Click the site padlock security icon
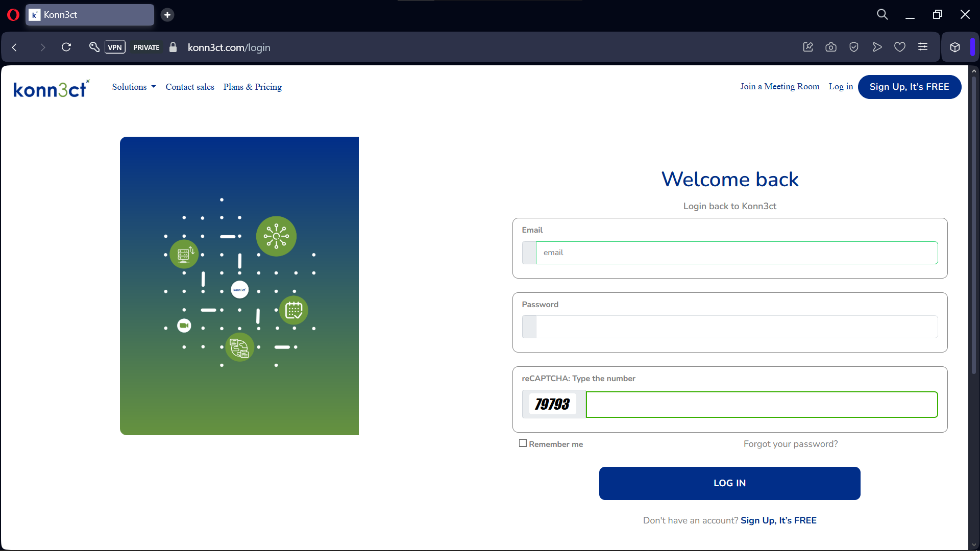Screen dimensions: 980x551 point(173,47)
